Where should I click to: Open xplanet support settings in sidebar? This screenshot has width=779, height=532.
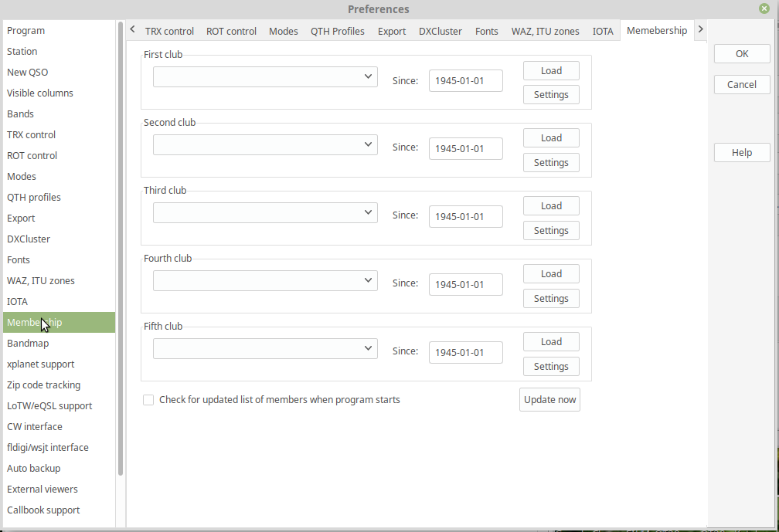pyautogui.click(x=59, y=364)
